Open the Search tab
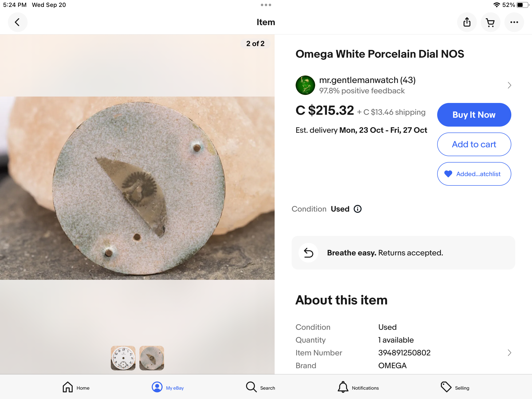This screenshot has width=532, height=399. pyautogui.click(x=261, y=387)
